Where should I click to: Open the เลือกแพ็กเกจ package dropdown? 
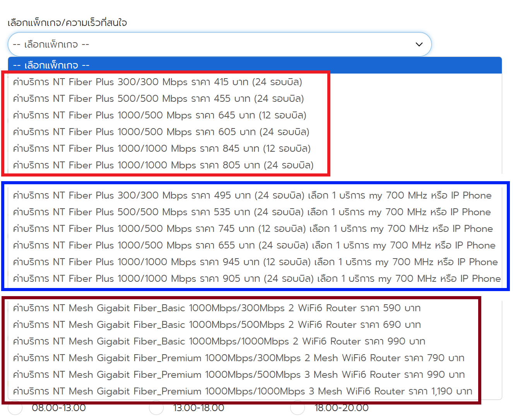tap(219, 44)
